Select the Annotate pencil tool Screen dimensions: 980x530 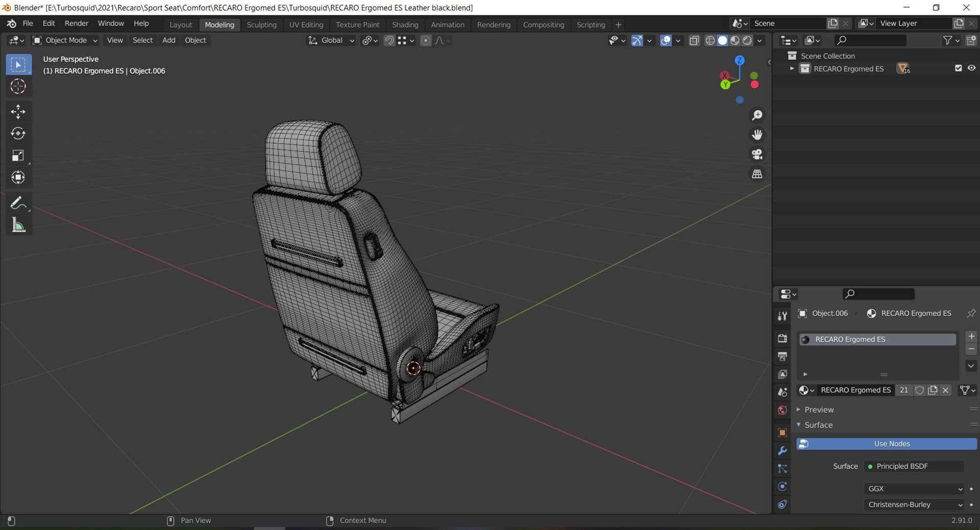tap(18, 203)
